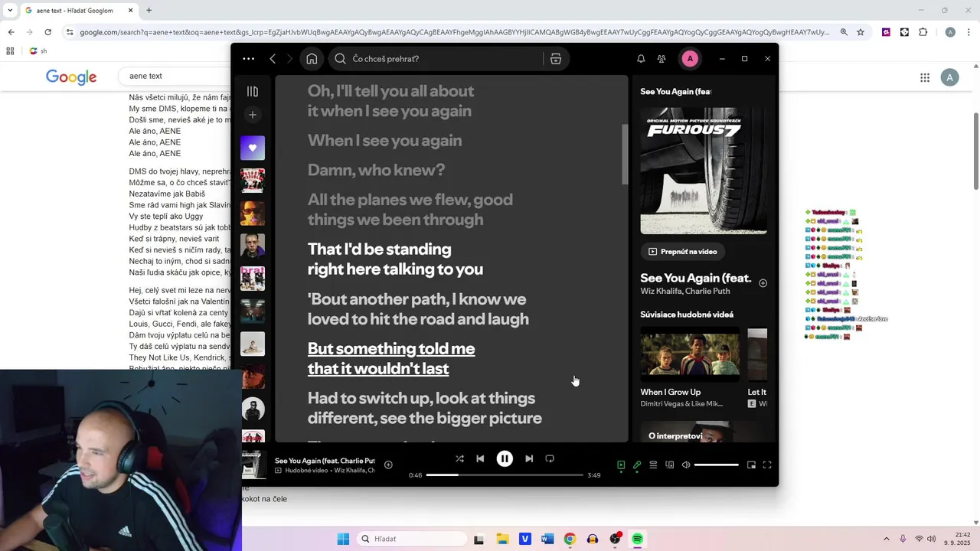Select 'aene text' Chrome tab
Screen dimensions: 980x551
pos(80,11)
